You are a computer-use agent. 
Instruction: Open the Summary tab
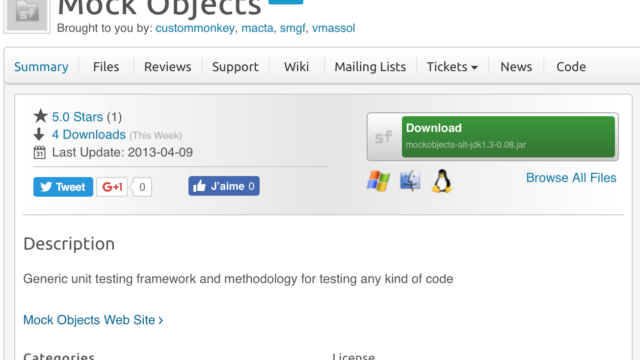point(41,67)
